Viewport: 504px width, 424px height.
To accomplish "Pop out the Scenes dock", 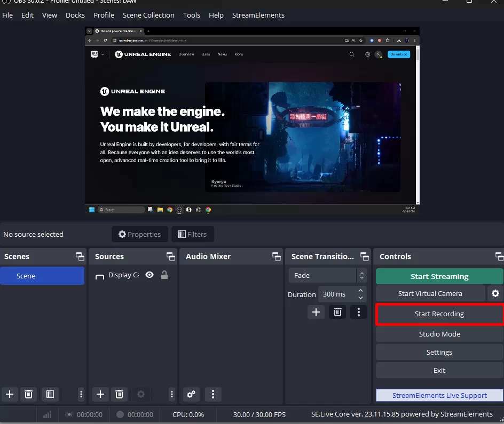I will pos(80,257).
